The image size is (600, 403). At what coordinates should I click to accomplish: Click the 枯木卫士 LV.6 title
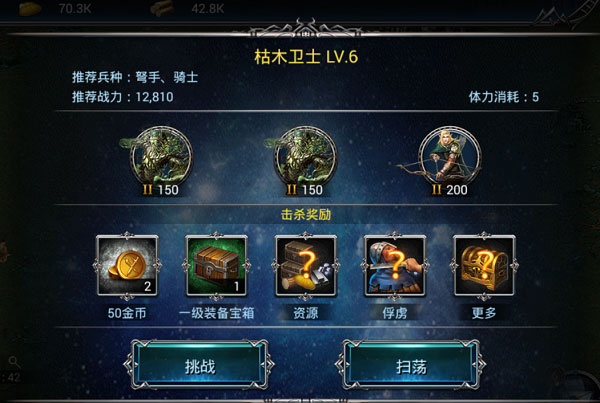(x=306, y=57)
